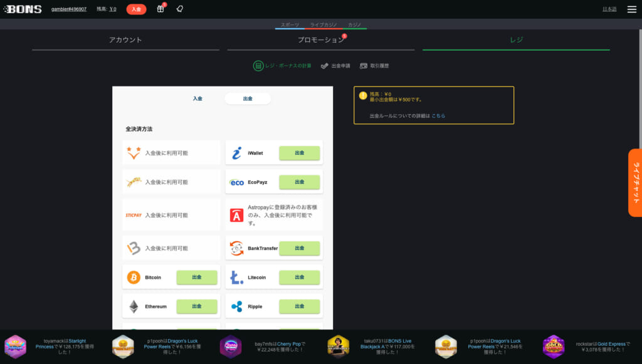Click the red Astropay logo
This screenshot has height=364, width=642.
tap(236, 215)
